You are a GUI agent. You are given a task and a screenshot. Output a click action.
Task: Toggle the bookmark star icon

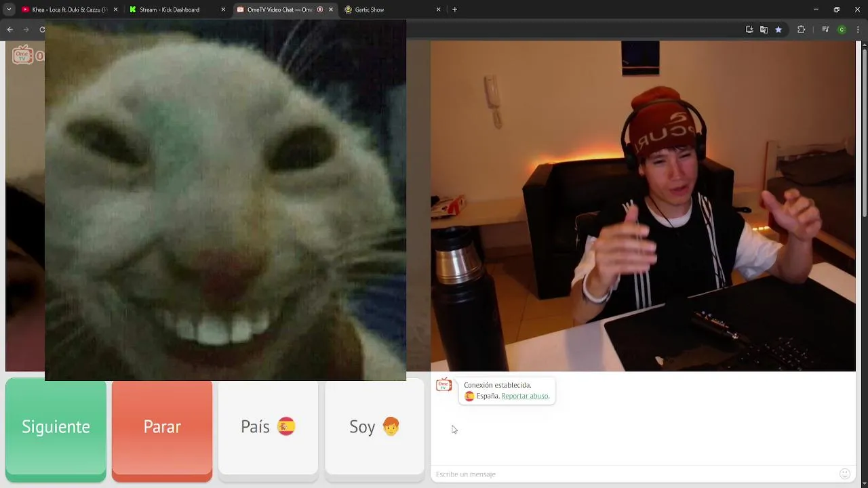click(x=778, y=29)
